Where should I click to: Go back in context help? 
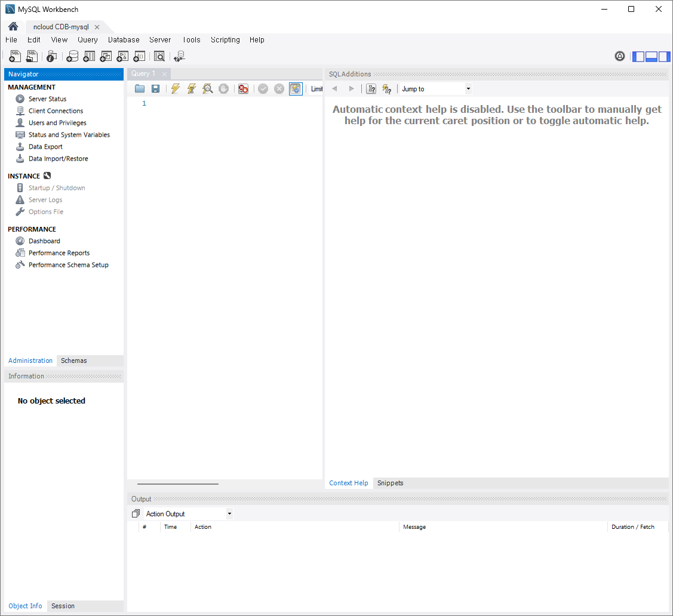pos(335,89)
